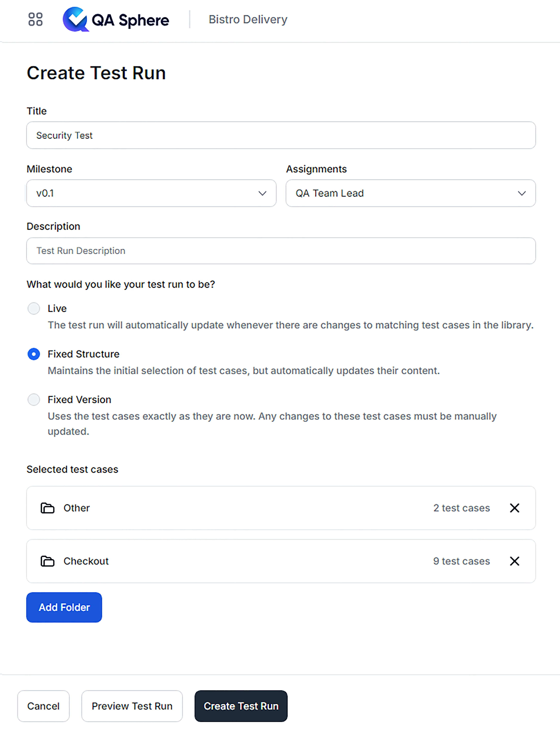Click the folder icon next to Other
The image size is (560, 733).
(x=47, y=507)
